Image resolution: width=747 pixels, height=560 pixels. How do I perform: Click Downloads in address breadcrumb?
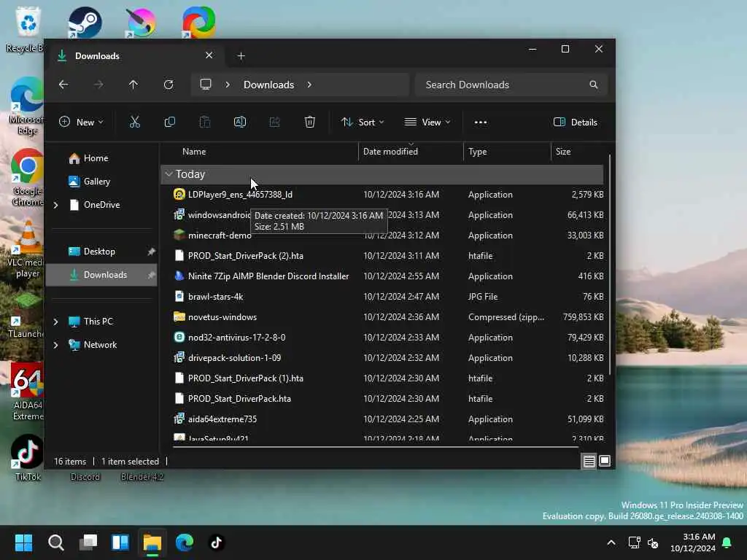coord(268,85)
